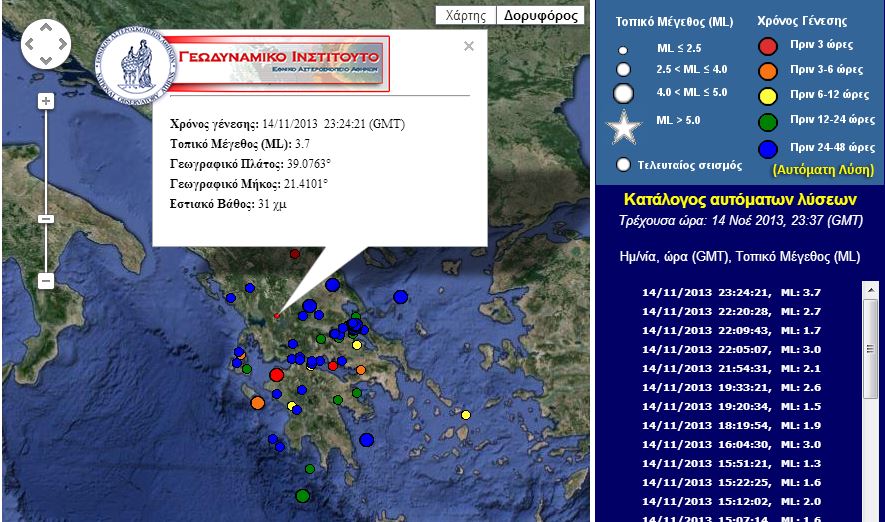Pan the map up using arrow control
This screenshot has height=522, width=885.
tap(45, 30)
